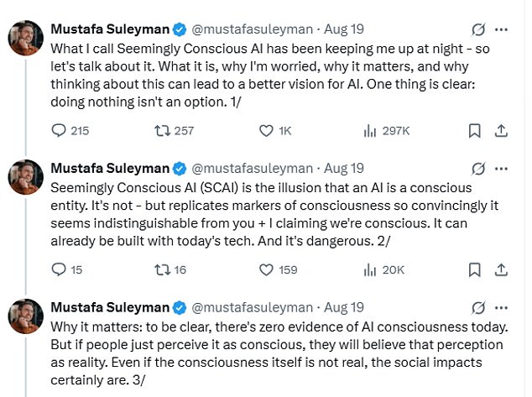Screen dimensions: 532x397
Task: Like the second tweet with 159 likes
Action: pos(266,269)
